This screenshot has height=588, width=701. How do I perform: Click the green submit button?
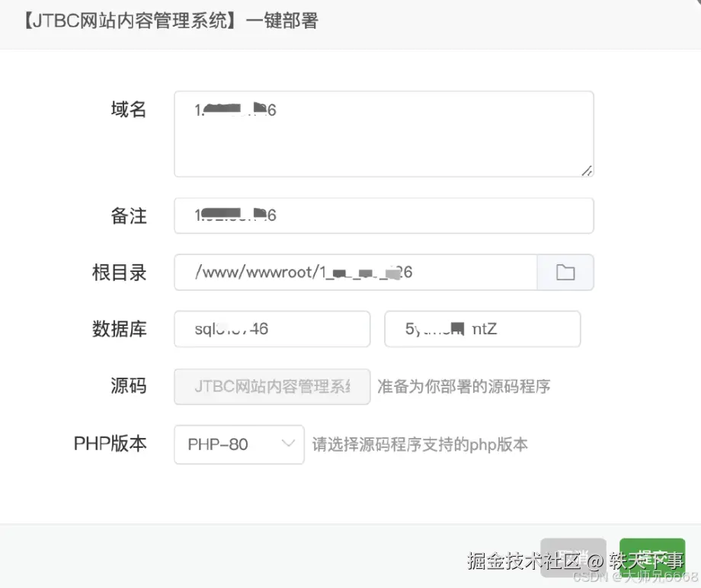click(x=652, y=558)
